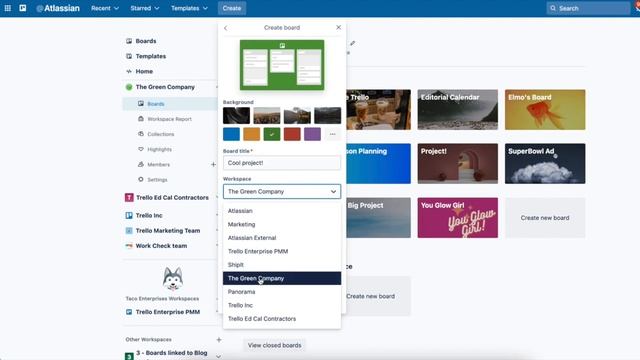Click the Create button in header
The image size is (640, 360).
(x=232, y=8)
